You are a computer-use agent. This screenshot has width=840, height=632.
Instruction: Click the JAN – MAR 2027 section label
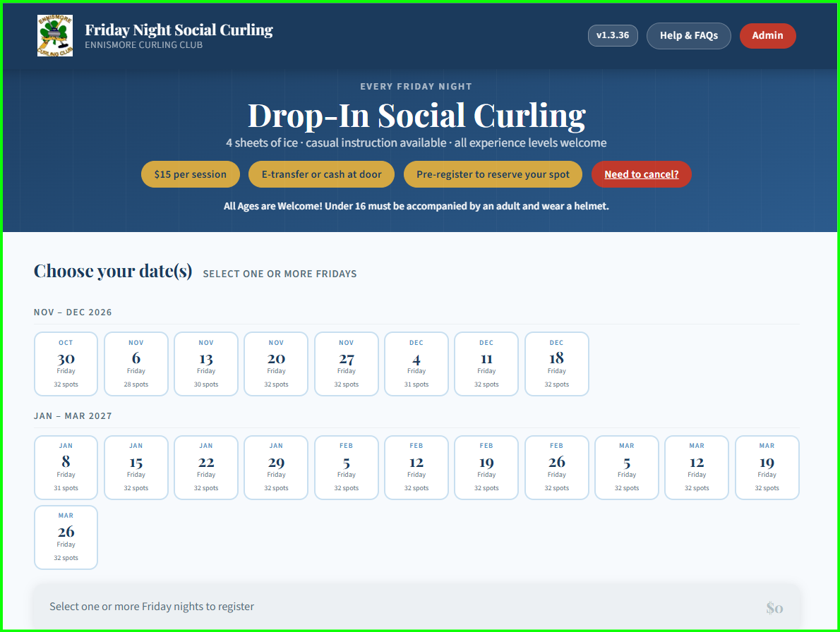tap(73, 415)
